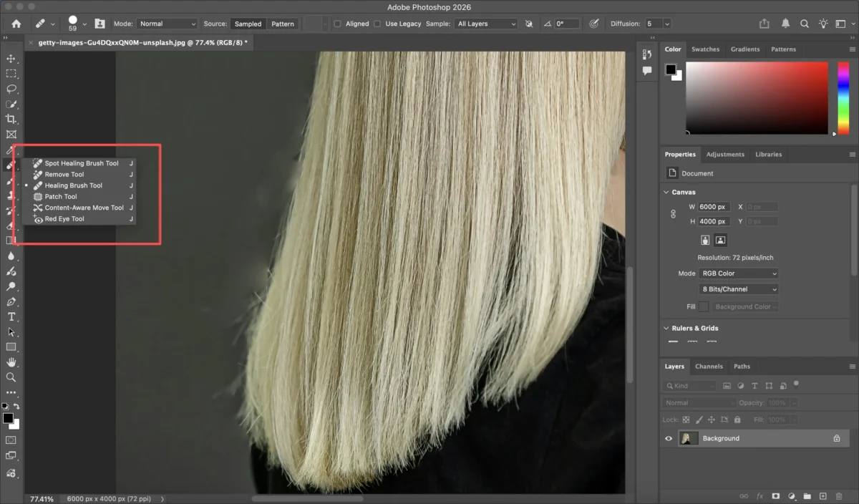This screenshot has width=859, height=504.
Task: Open the Mode dropdown in options bar
Action: pos(167,23)
